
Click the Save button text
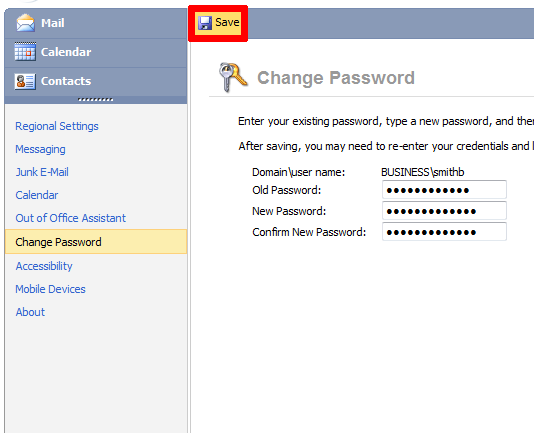[227, 22]
